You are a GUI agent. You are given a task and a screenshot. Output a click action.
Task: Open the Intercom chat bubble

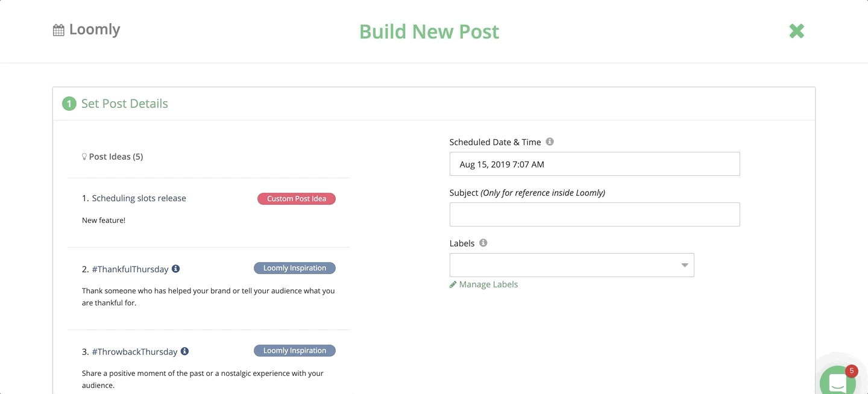[838, 382]
